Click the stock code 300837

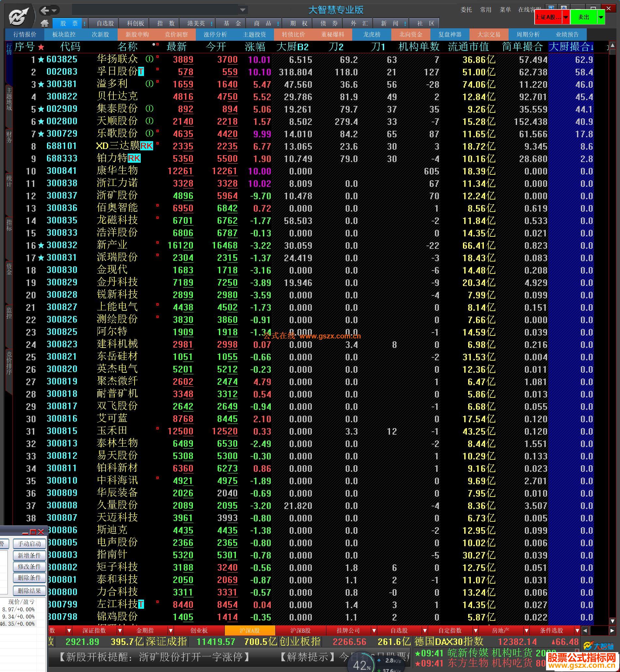(x=62, y=195)
